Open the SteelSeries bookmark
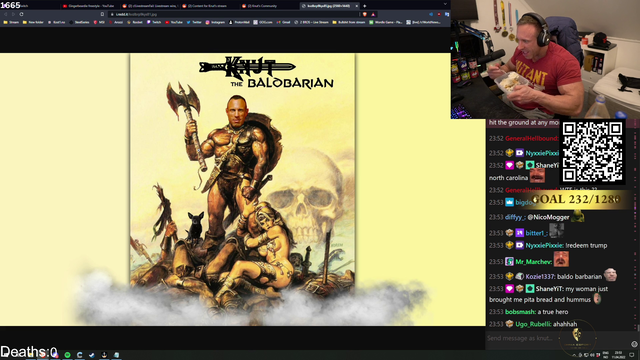This screenshot has width=640, height=360. [79, 22]
